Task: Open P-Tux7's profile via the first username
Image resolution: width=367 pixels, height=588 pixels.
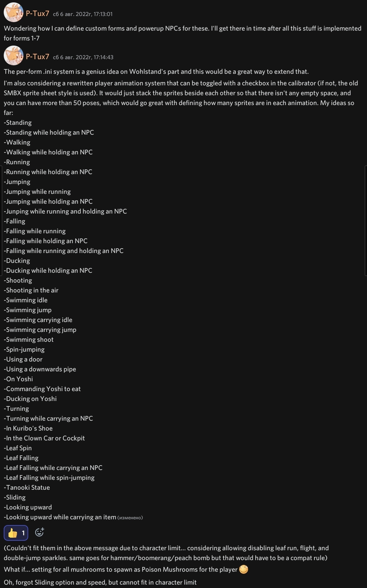Action: pos(38,14)
